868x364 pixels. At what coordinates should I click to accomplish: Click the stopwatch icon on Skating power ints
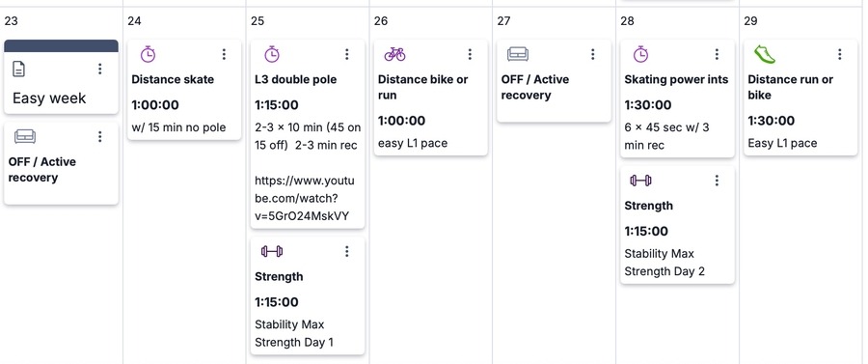pos(640,54)
